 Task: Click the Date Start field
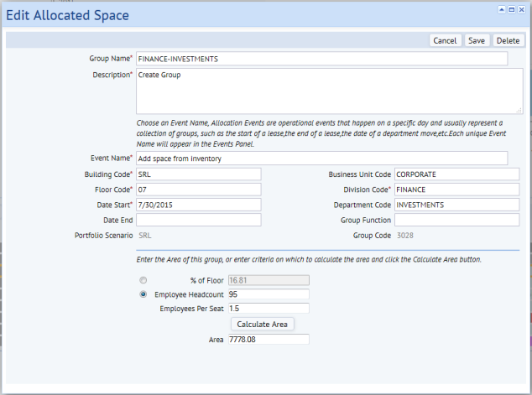point(199,205)
